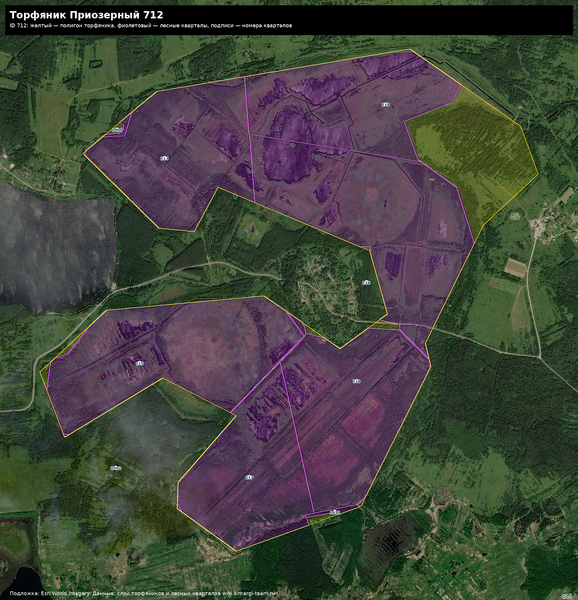
Task: Click the village in the center of the map
Action: point(325,283)
